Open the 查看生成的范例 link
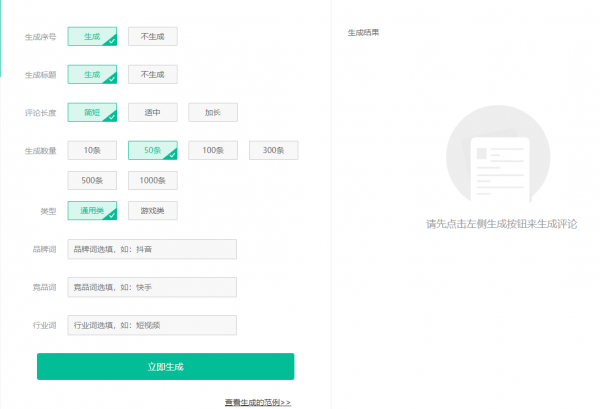 [257, 402]
